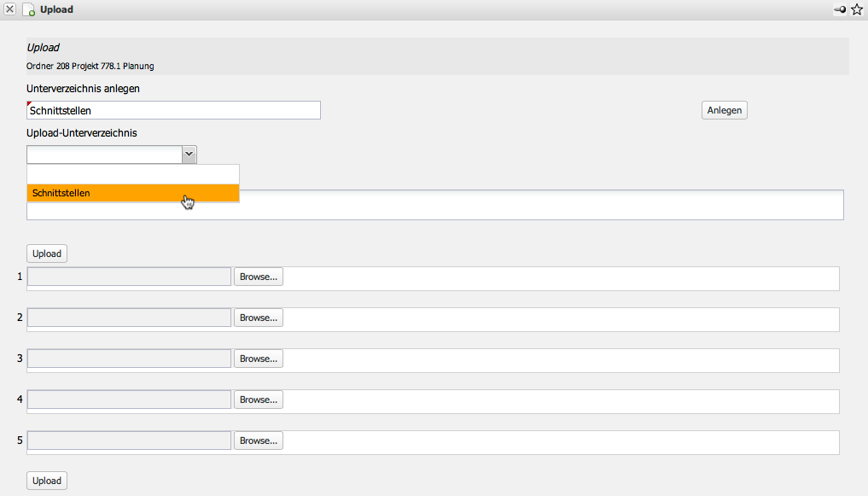Click the bottom Upload button
The height and width of the screenshot is (496, 868).
point(47,481)
